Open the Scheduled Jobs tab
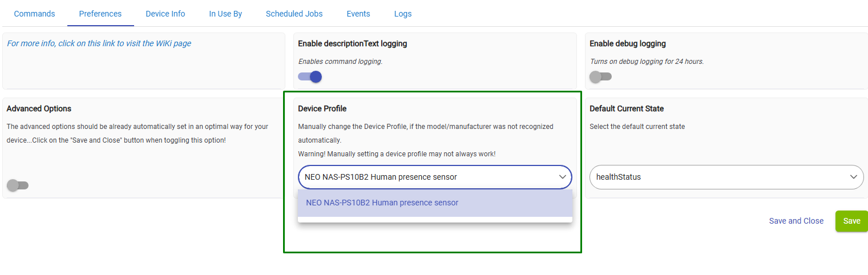Screen dimensions: 868x275 coord(294,14)
